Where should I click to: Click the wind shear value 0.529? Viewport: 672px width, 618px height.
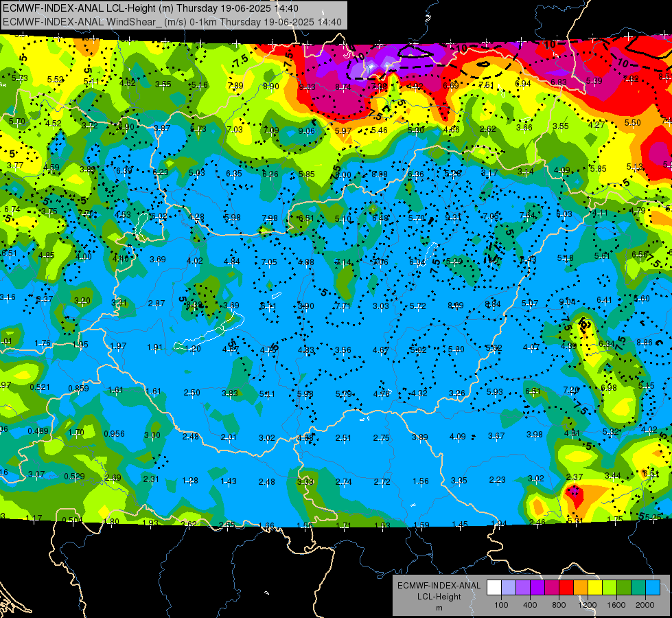point(75,476)
